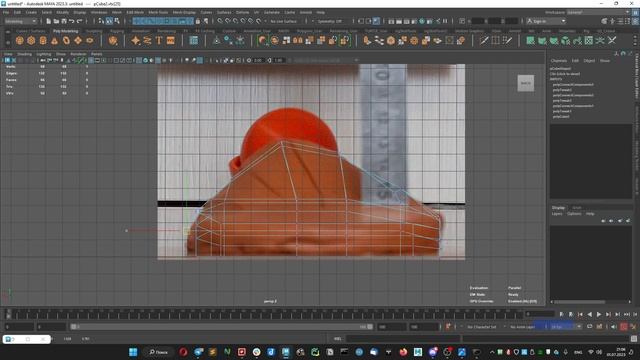The height and width of the screenshot is (360, 640).
Task: Select by hierarchy mode icon
Action: click(x=102, y=21)
